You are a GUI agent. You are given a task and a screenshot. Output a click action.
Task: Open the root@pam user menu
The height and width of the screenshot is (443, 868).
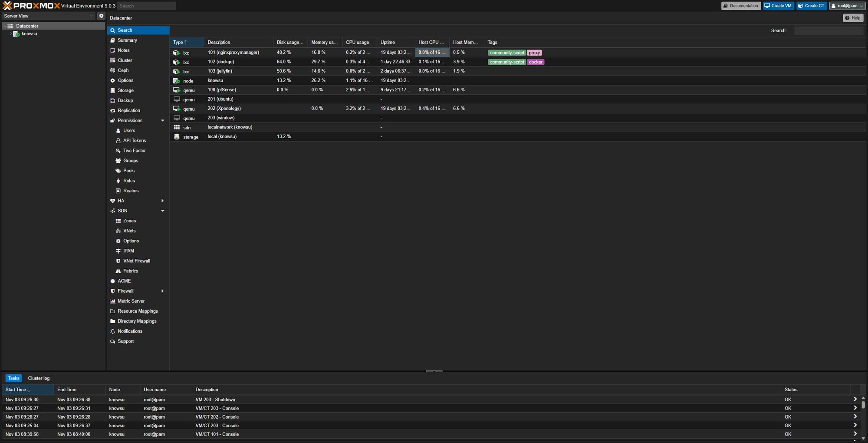point(847,6)
